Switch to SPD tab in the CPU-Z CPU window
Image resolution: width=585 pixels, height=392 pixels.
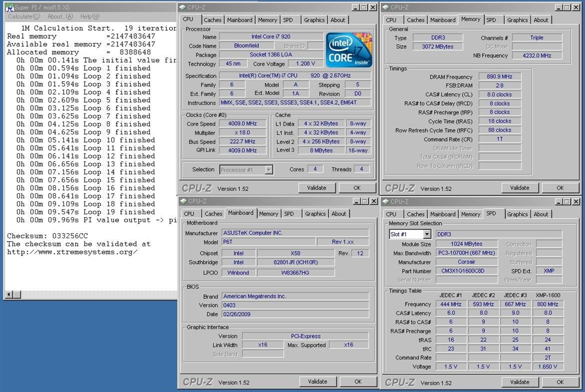click(288, 20)
